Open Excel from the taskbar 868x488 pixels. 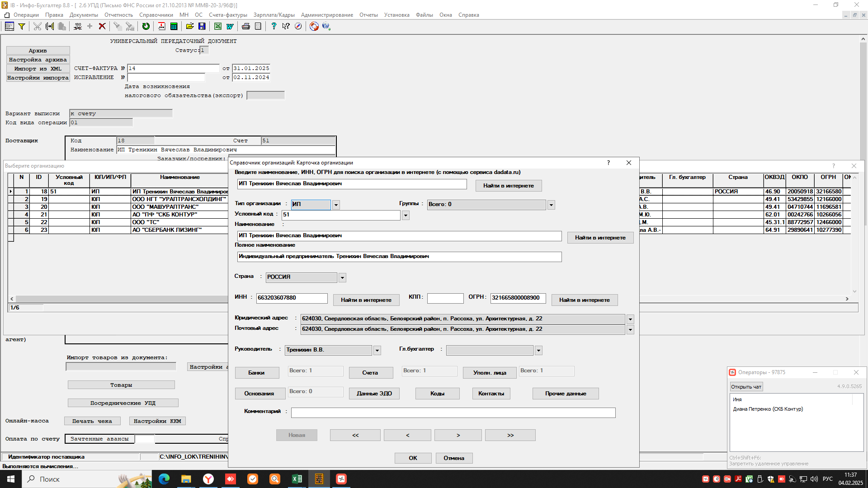point(297,479)
